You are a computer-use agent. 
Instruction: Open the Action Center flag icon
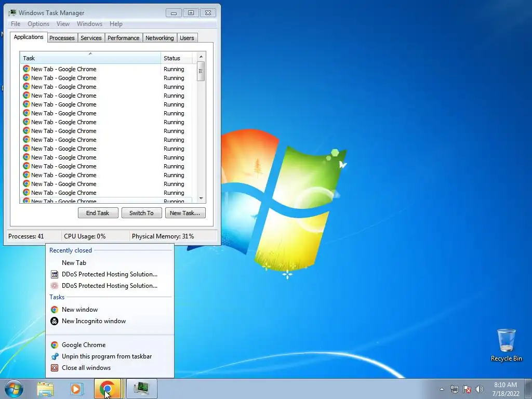tap(467, 389)
